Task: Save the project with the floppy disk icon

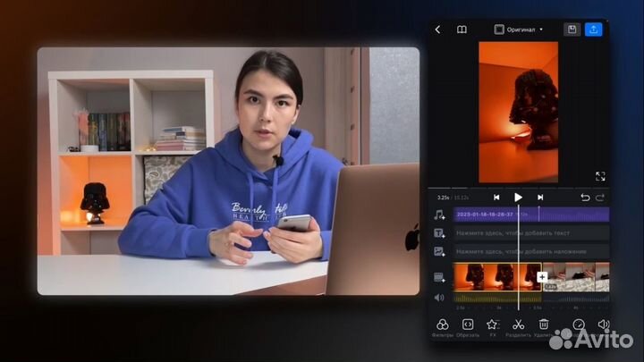Action: click(x=572, y=29)
